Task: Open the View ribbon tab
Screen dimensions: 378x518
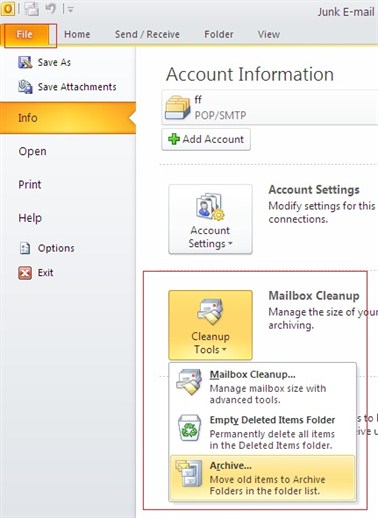Action: tap(269, 34)
